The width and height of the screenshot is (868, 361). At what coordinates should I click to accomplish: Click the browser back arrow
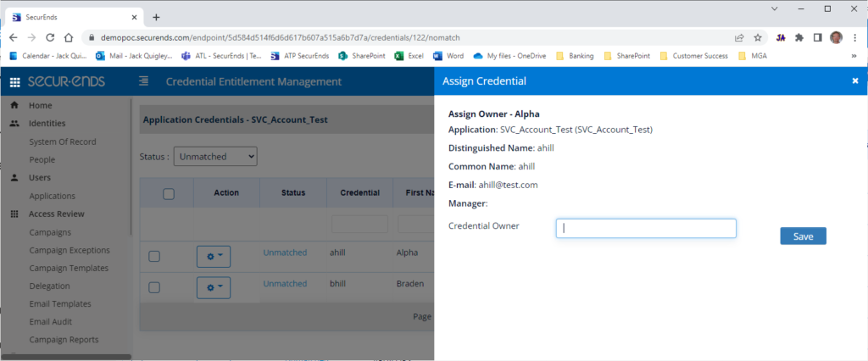(x=14, y=37)
